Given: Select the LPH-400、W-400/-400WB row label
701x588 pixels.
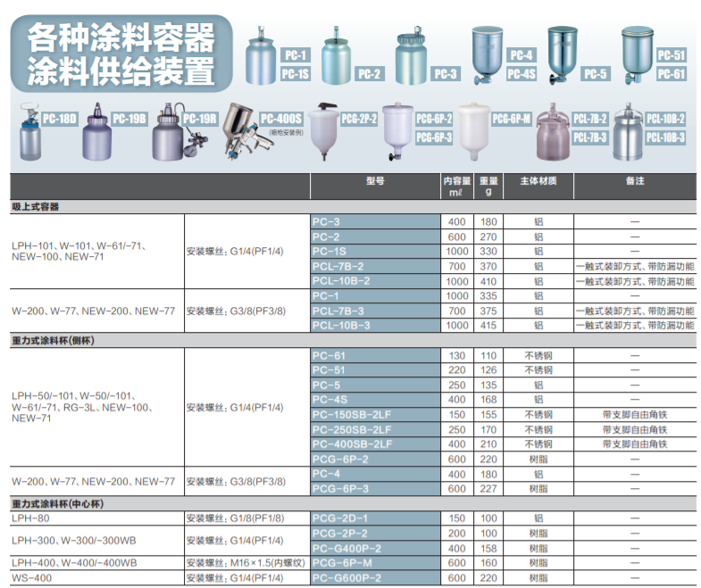Looking at the screenshot, I should (74, 563).
